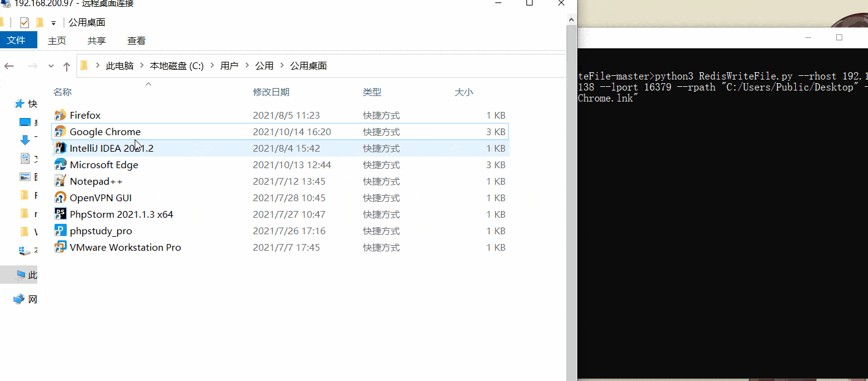Click inside the black terminal window
The height and width of the screenshot is (381, 868).
(722, 214)
